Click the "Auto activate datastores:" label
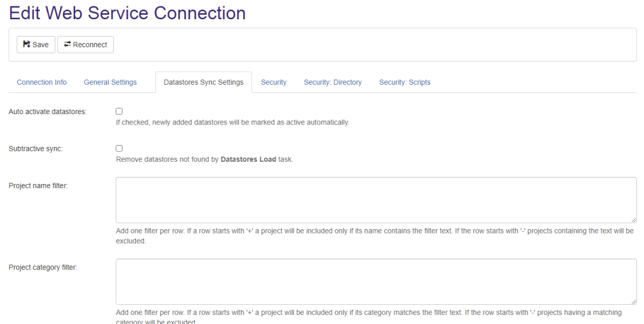The image size is (644, 324). pos(48,112)
